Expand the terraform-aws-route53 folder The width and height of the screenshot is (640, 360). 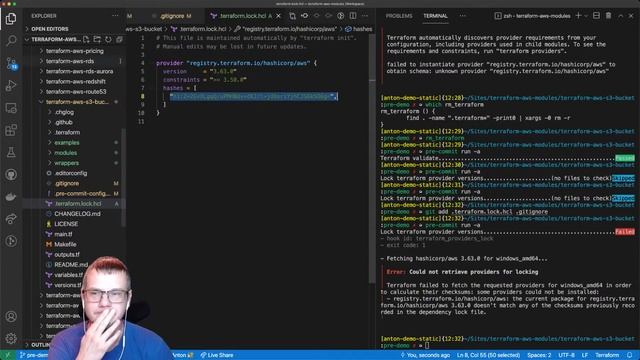[76, 92]
